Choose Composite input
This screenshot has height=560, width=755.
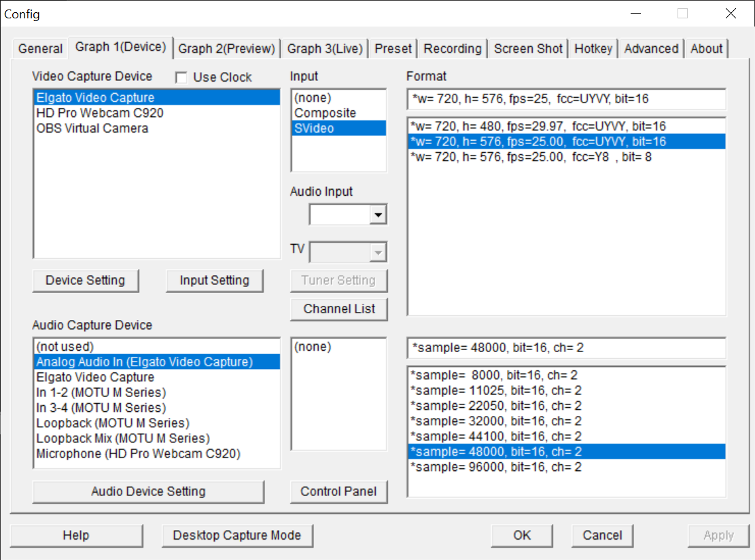click(339, 113)
